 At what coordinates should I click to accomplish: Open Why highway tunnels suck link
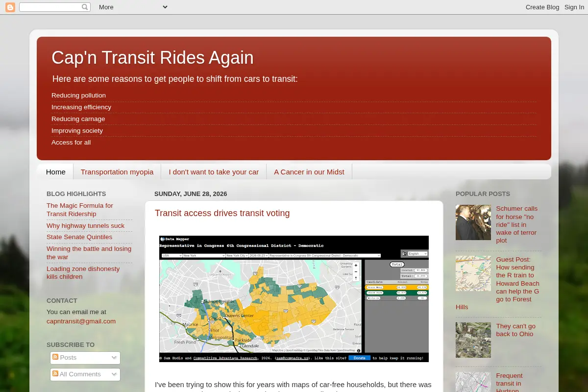point(85,225)
